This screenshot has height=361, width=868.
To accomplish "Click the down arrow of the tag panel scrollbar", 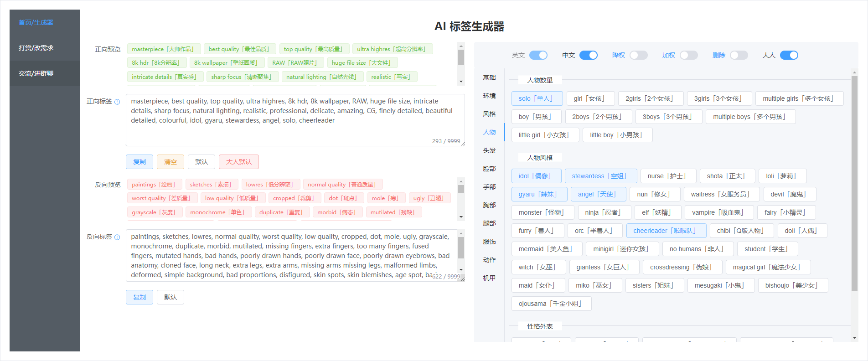I will [854, 338].
